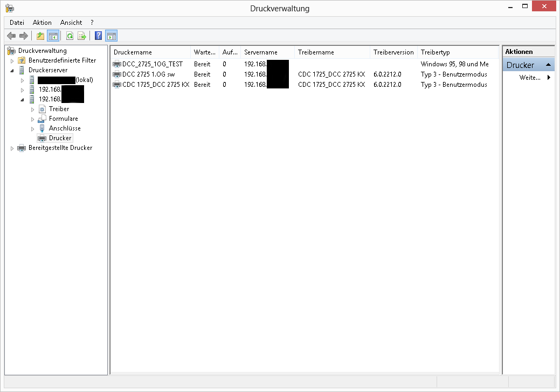The width and height of the screenshot is (560, 392).
Task: Expand the Formulare tree node
Action: click(32, 119)
